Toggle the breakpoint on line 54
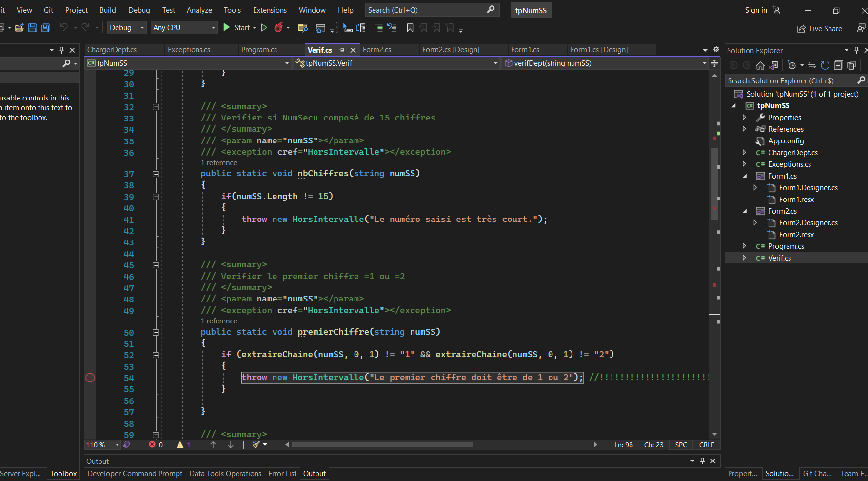The height and width of the screenshot is (481, 868). (x=90, y=378)
